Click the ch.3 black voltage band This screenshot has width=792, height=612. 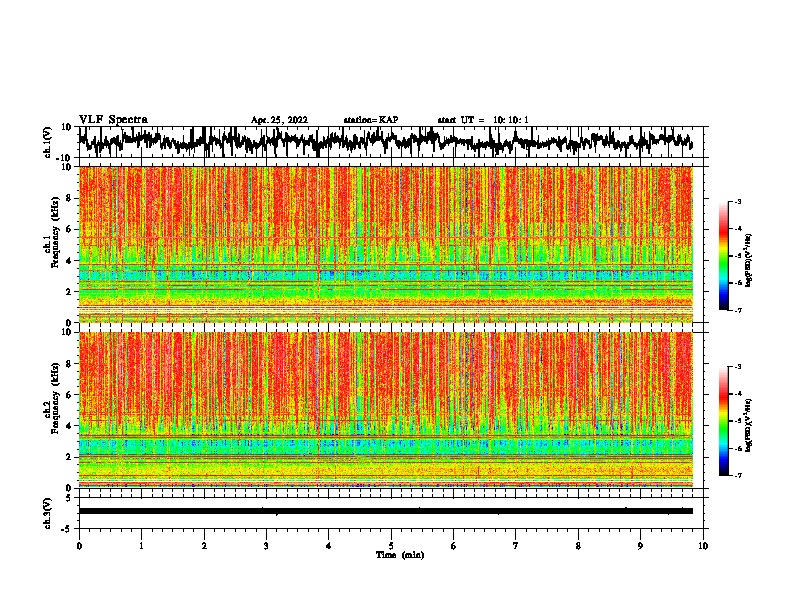click(386, 511)
